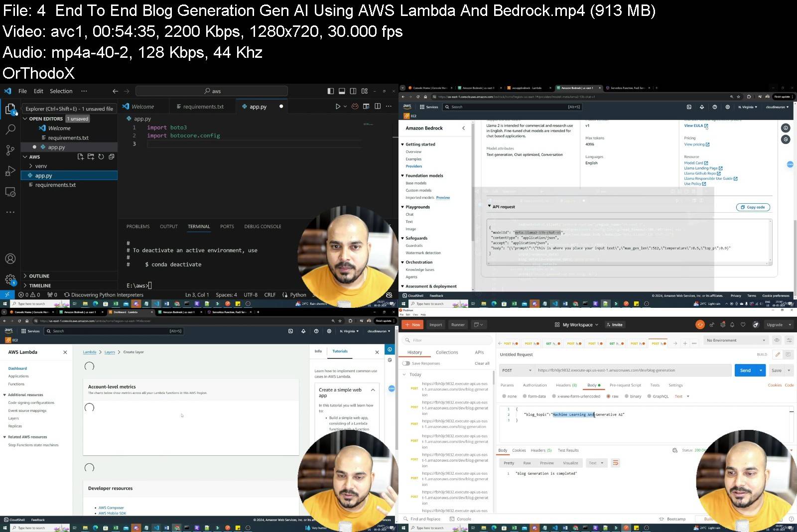797x532 pixels.
Task: Collapse Playgrounds section in Bedrock nav
Action: tap(402, 207)
